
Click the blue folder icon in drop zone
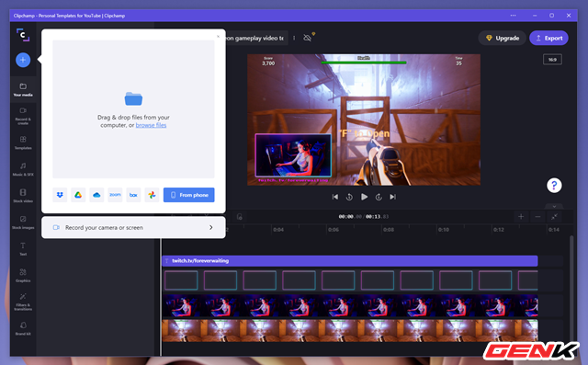point(133,98)
